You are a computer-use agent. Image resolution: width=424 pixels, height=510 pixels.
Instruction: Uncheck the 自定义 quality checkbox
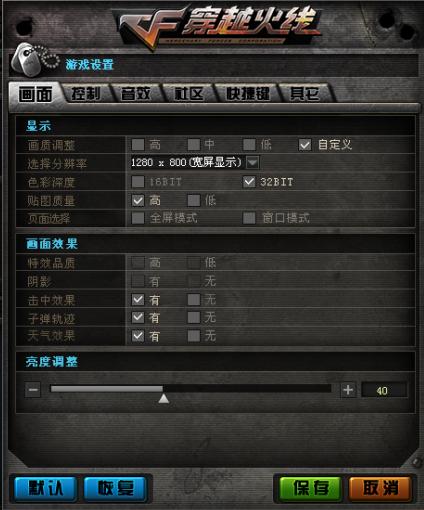pyautogui.click(x=305, y=145)
